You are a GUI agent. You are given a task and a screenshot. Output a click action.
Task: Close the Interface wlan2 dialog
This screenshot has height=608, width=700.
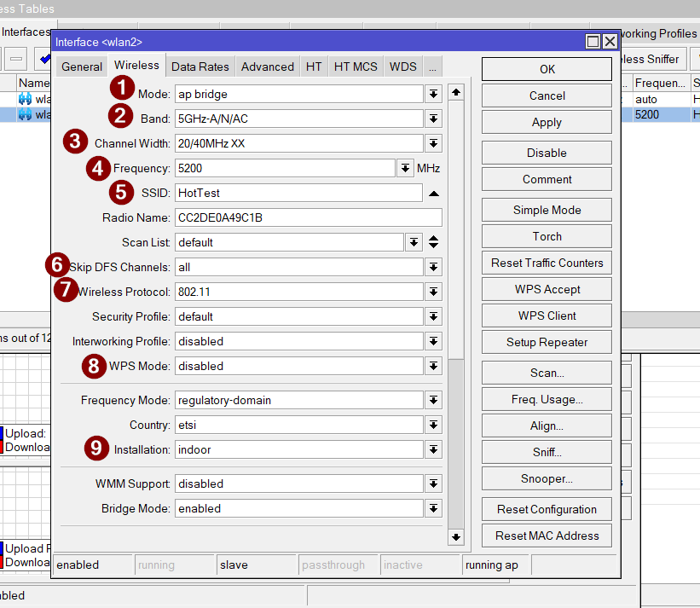click(x=610, y=42)
